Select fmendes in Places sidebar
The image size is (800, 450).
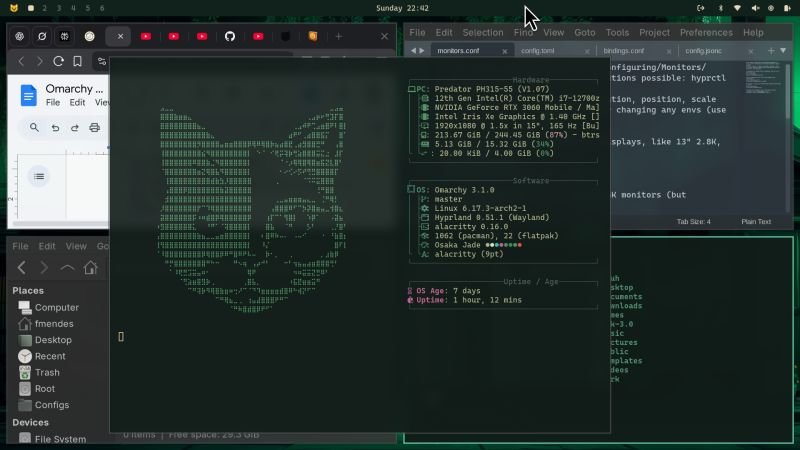46,324
